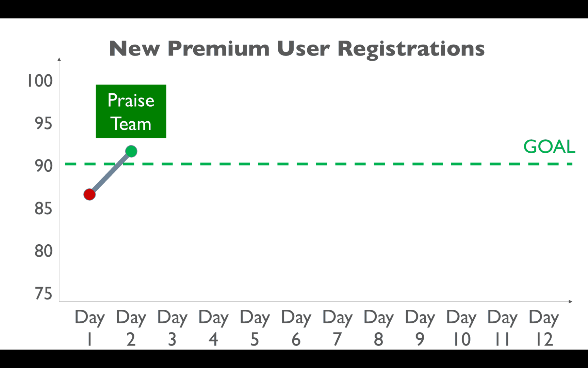Click the dashed green goal line

coord(319,164)
